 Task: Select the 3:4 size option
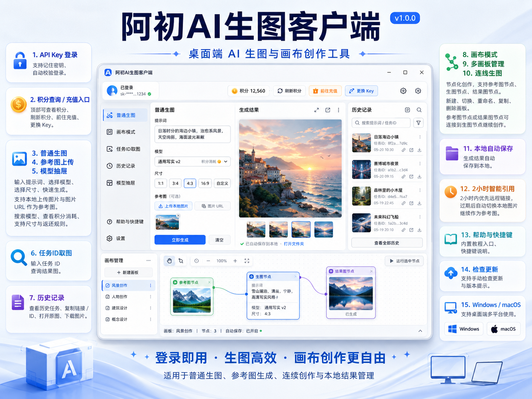tap(176, 183)
